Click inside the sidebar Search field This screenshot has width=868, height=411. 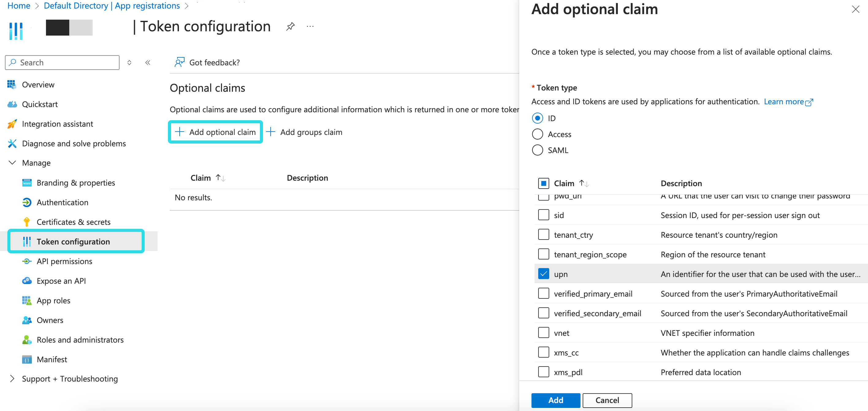[62, 62]
